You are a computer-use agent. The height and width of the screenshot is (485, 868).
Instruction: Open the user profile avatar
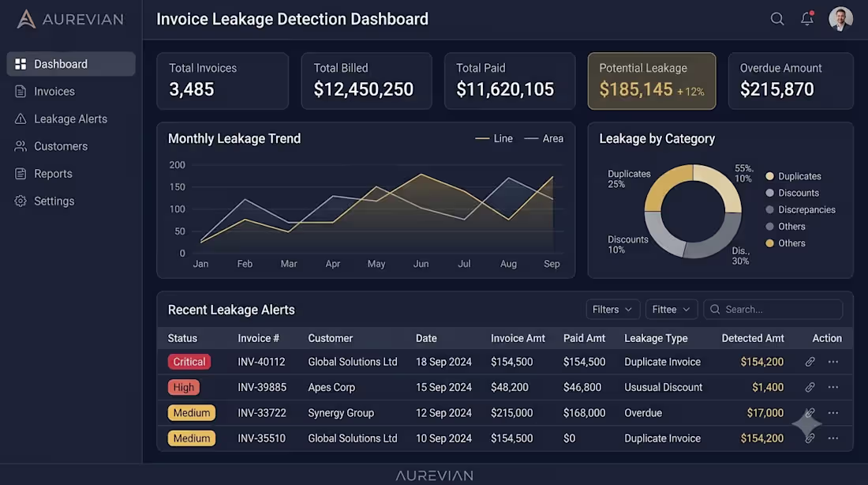pyautogui.click(x=840, y=19)
